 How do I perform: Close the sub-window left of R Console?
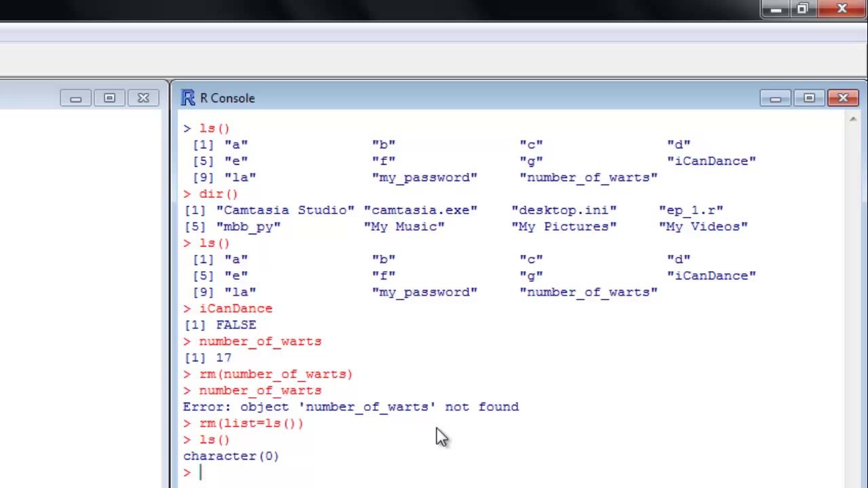[x=143, y=98]
